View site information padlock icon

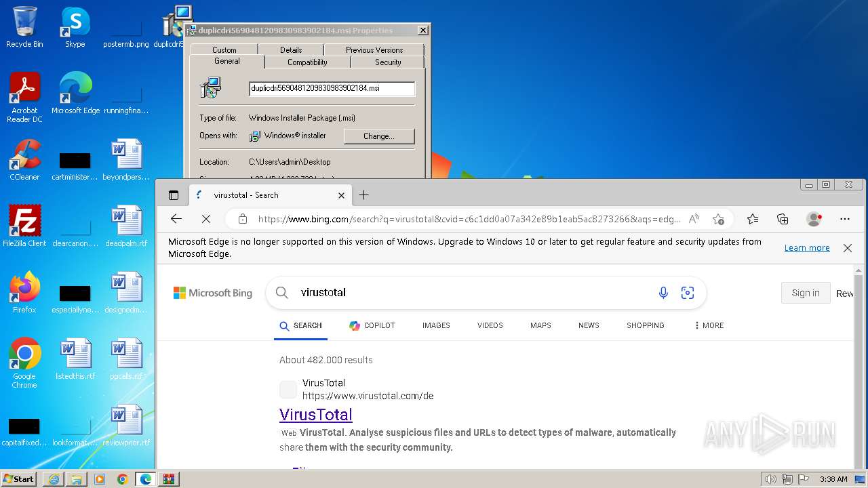242,219
